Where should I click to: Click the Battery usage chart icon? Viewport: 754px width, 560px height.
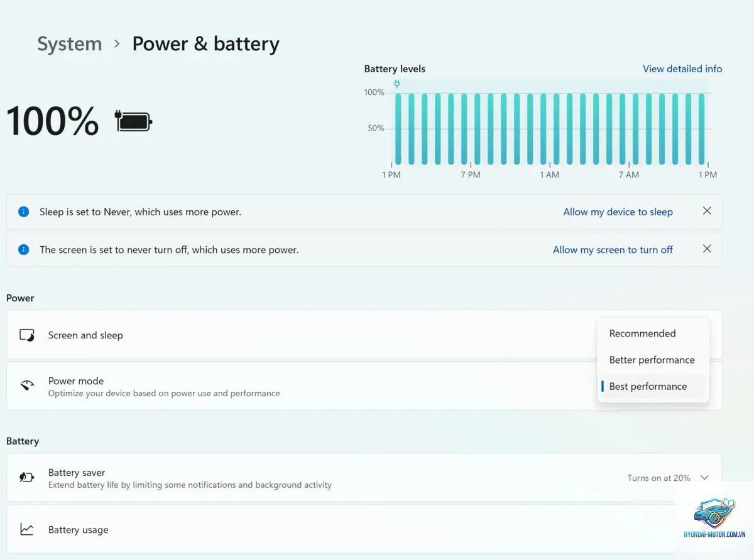27,529
